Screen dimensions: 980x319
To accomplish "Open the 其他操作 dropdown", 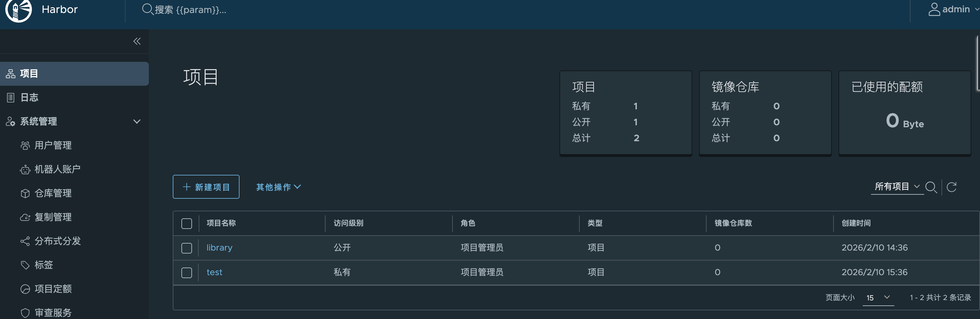I will coord(278,187).
